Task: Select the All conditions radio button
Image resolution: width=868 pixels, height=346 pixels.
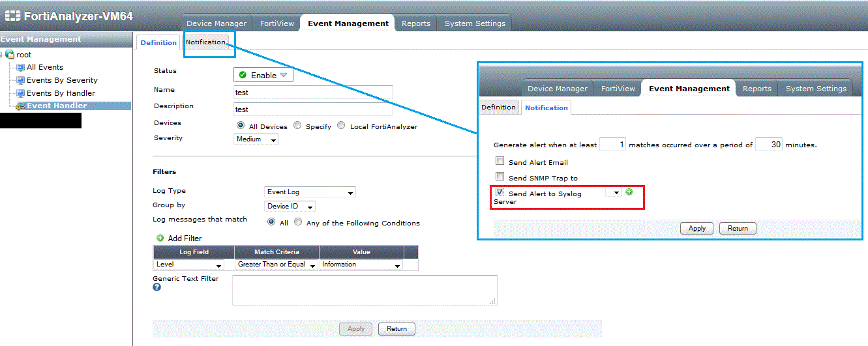Action: pos(271,222)
